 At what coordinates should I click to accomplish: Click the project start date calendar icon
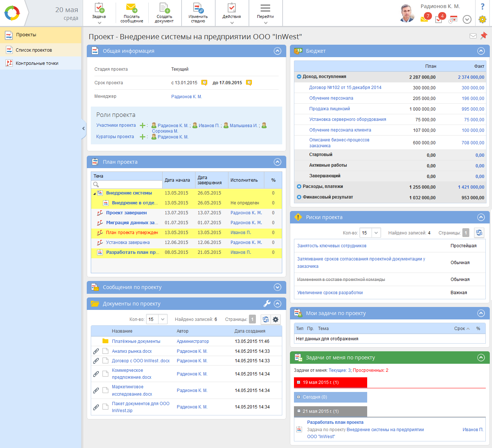tap(204, 83)
